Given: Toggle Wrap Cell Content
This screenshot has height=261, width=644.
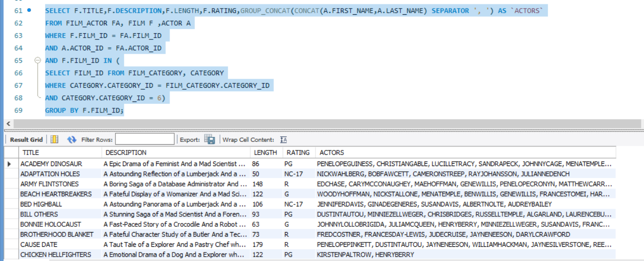Looking at the screenshot, I should click(284, 140).
